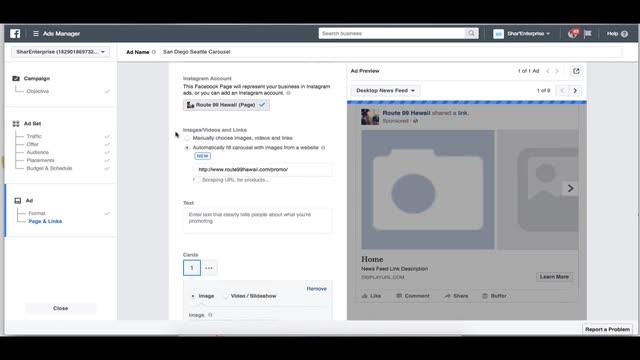Go to previous ad preview arrow

pos(548,71)
